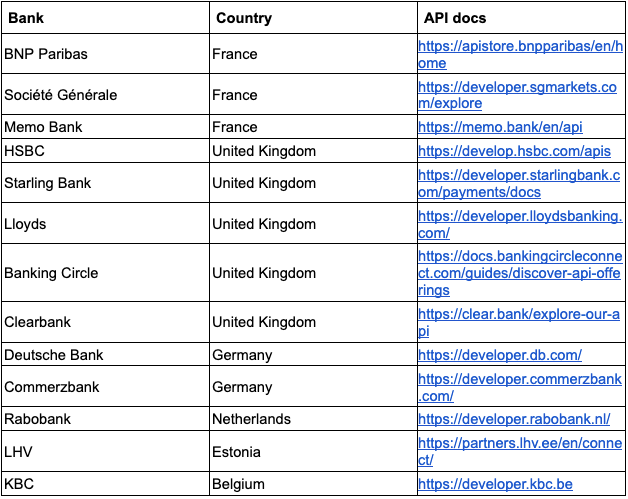Open the developer.db.com link
This screenshot has height=499, width=628.
coord(499,355)
